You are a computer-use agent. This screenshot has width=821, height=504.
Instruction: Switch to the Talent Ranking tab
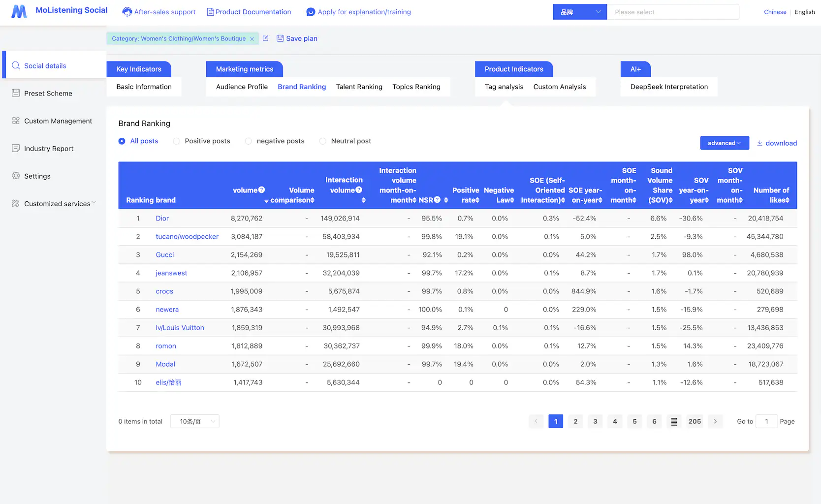point(359,87)
